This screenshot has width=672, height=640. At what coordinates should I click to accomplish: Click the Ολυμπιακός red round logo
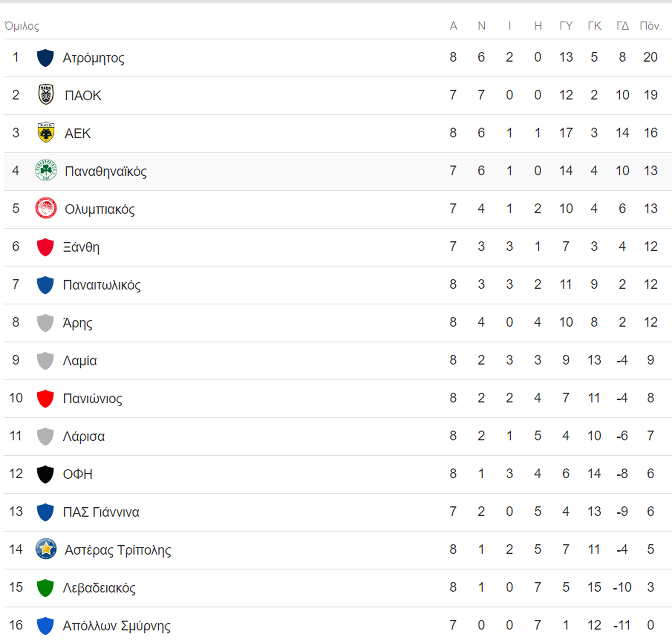click(x=46, y=208)
